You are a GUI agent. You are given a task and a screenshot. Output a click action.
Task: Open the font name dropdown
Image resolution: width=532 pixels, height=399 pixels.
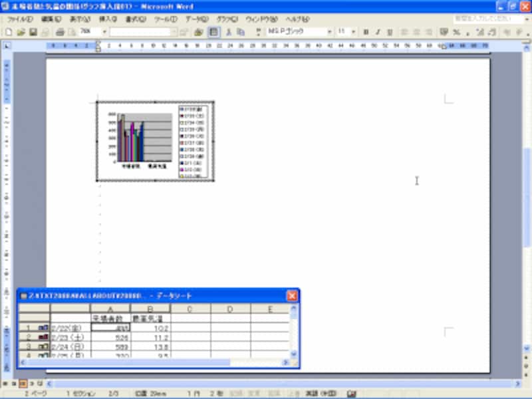(329, 32)
